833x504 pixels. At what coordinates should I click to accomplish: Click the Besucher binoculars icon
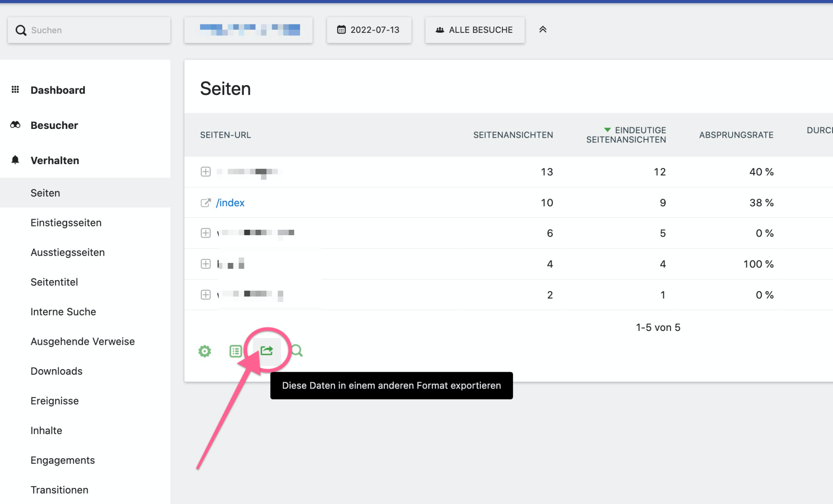(15, 125)
